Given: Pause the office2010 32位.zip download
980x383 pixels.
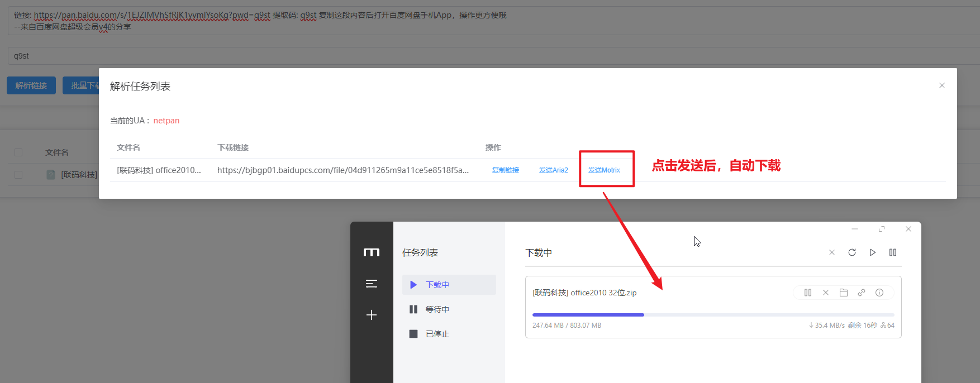Looking at the screenshot, I should coord(808,293).
